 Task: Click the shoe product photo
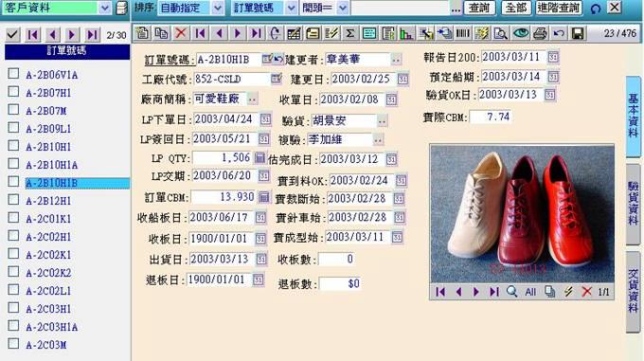(x=522, y=213)
